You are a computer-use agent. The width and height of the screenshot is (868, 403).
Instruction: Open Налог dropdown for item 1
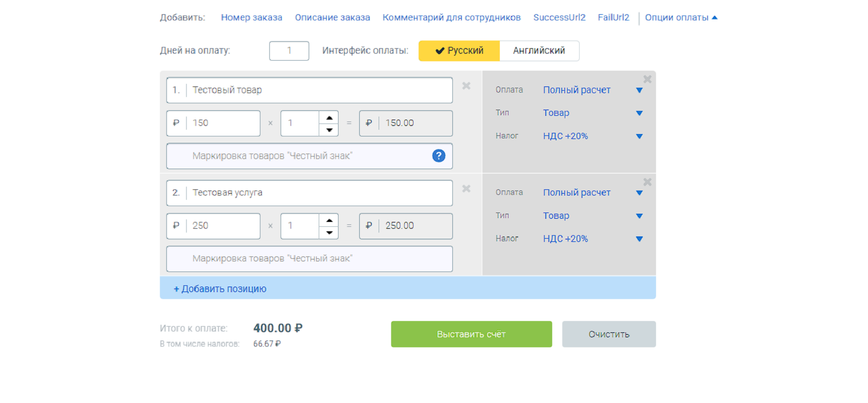(593, 136)
